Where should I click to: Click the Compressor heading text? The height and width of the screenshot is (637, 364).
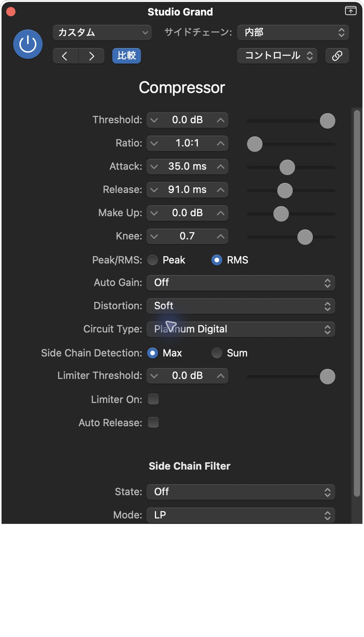tap(182, 88)
